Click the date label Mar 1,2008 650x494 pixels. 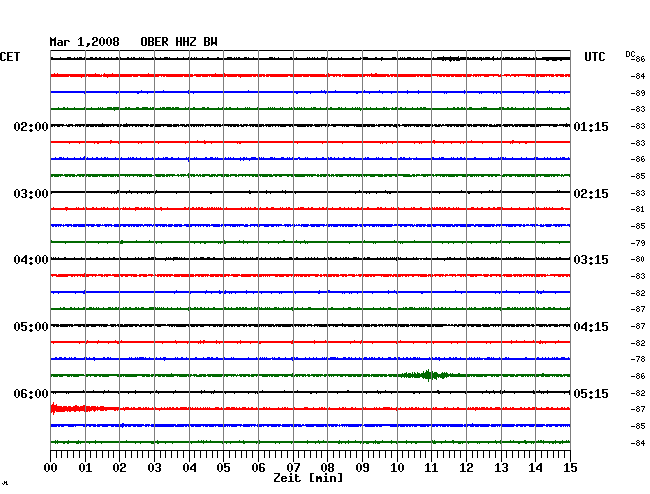coord(85,42)
